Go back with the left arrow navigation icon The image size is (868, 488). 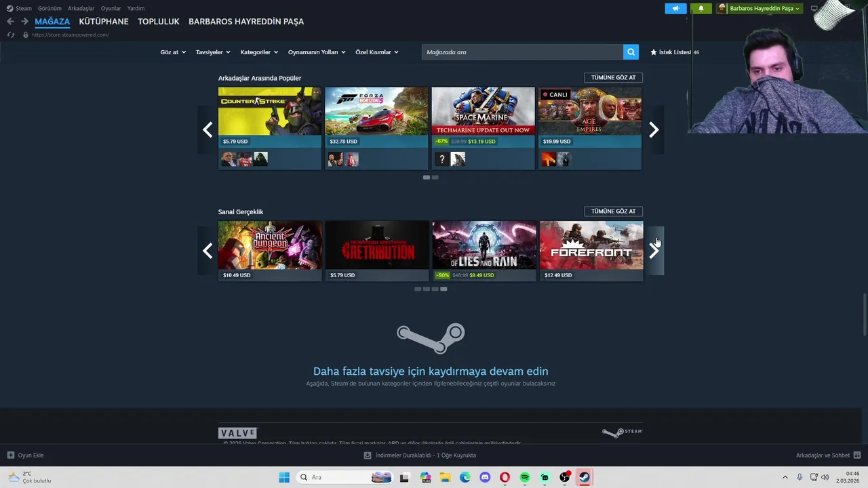10,22
